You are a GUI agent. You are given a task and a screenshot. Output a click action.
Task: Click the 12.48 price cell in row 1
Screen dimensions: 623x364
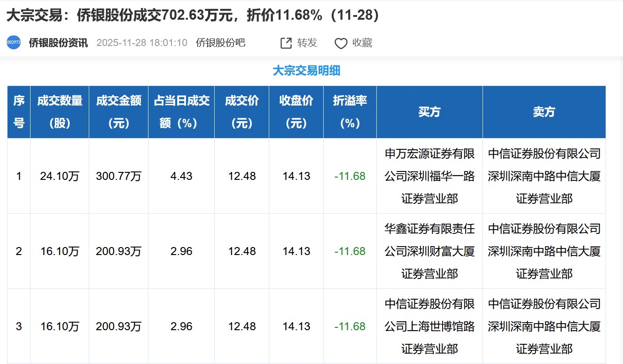[x=242, y=176]
